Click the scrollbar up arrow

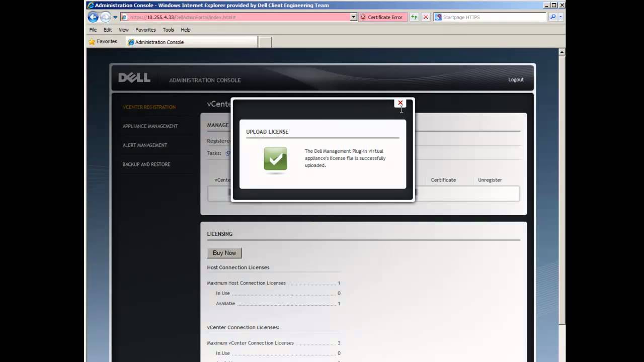tap(562, 52)
